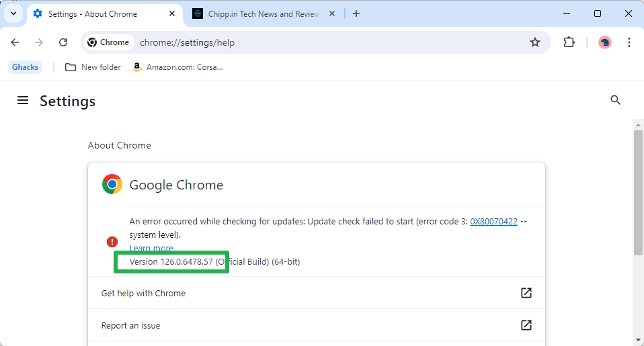
Task: Click the scrollbar down arrow
Action: (x=638, y=340)
